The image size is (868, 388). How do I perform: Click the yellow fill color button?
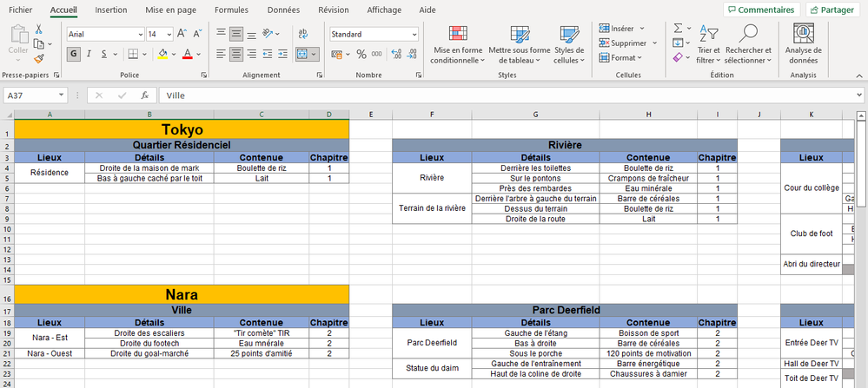(x=162, y=54)
